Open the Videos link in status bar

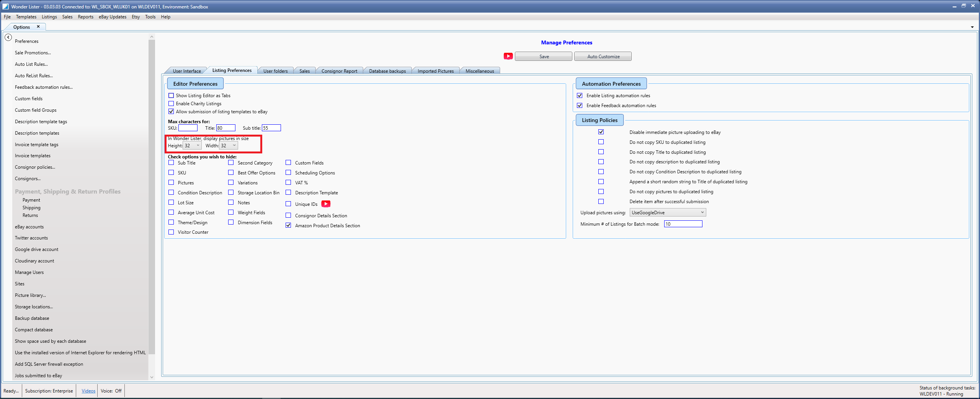(x=88, y=391)
